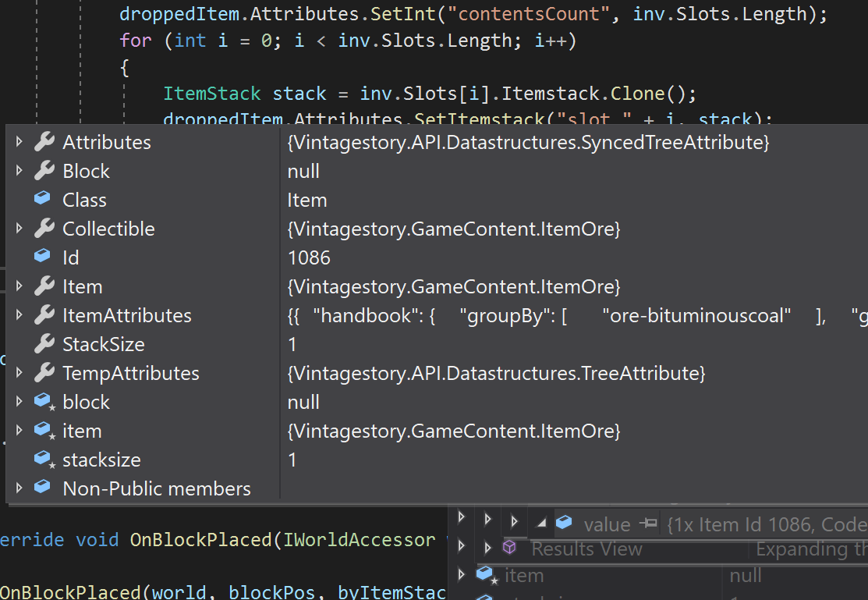This screenshot has width=868, height=600.
Task: Click the Id value 1086
Action: [309, 257]
